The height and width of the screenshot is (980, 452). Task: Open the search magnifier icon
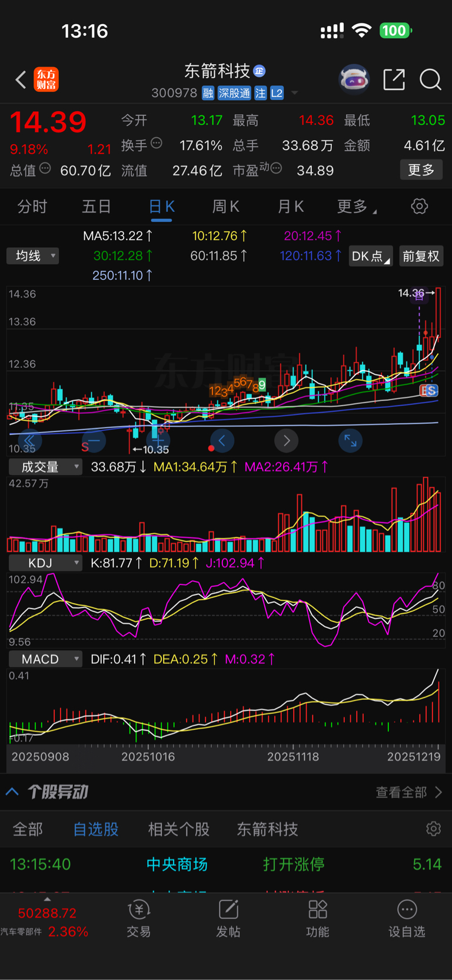point(430,79)
